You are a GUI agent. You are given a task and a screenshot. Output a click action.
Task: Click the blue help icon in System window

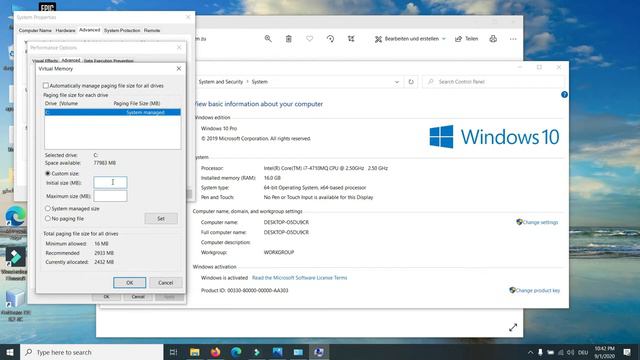pyautogui.click(x=564, y=95)
